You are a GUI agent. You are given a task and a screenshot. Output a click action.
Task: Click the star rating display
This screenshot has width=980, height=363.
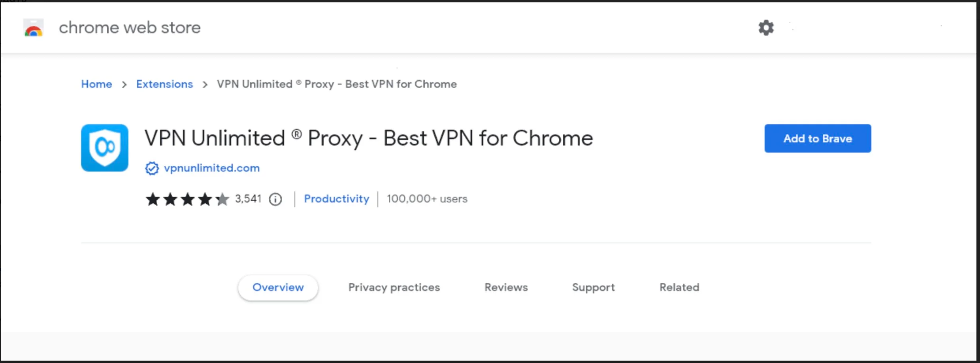click(x=187, y=199)
